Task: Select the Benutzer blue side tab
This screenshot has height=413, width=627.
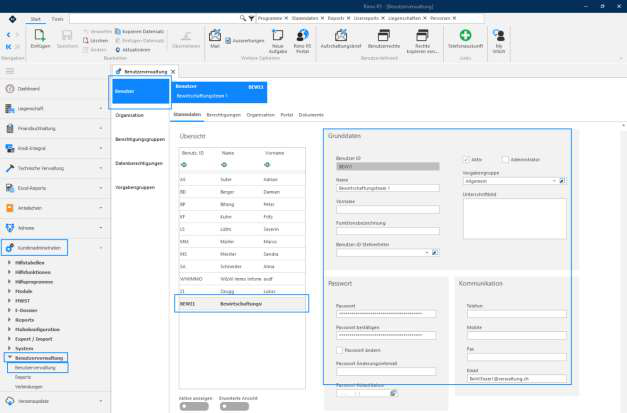Action: (x=140, y=92)
